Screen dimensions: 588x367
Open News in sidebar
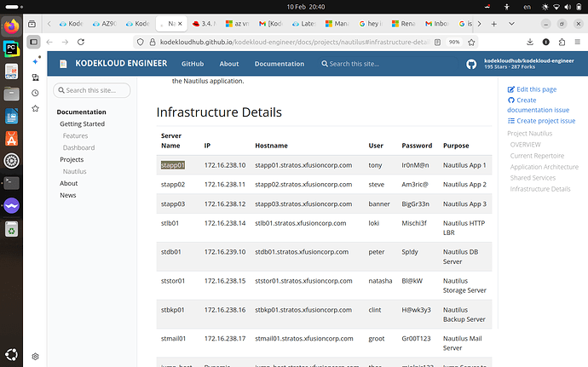click(68, 195)
